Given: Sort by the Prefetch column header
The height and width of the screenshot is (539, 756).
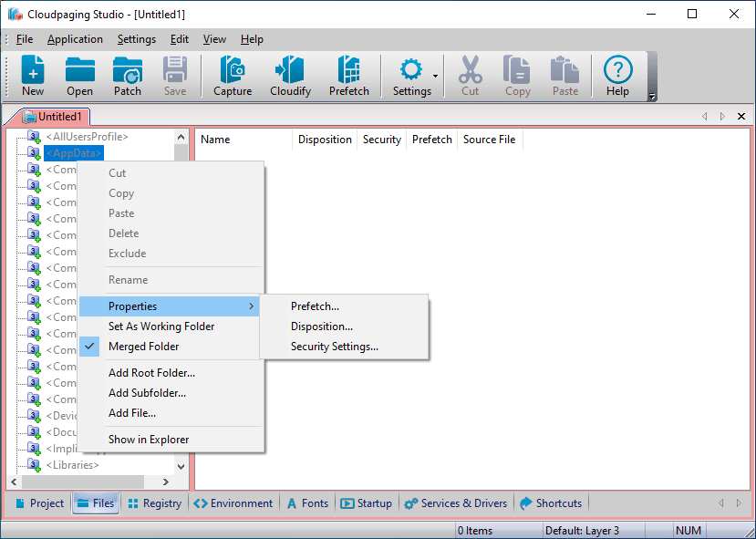Looking at the screenshot, I should (431, 140).
